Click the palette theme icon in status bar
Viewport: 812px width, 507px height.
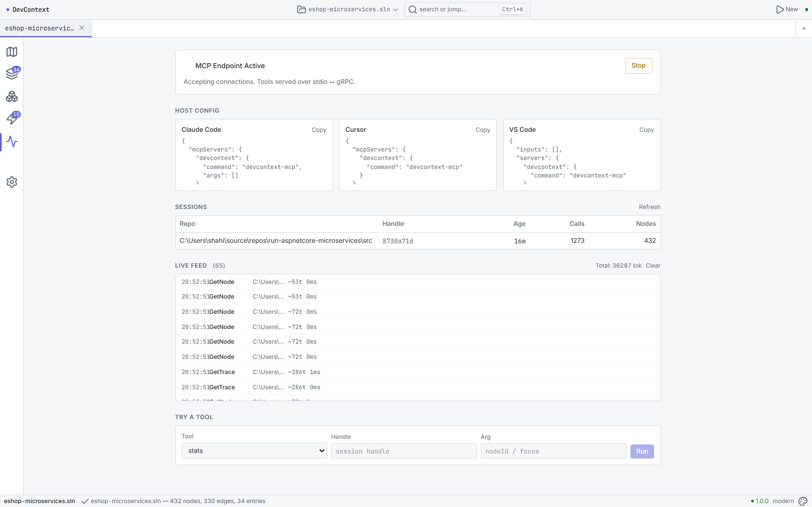[x=803, y=501]
